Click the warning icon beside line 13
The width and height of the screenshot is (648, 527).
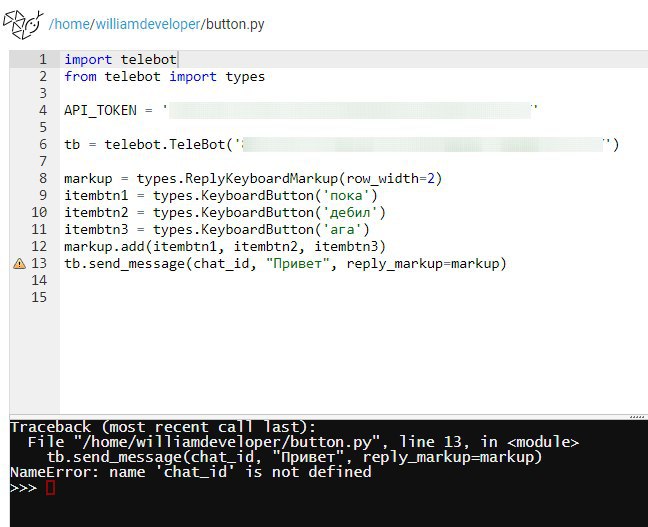coord(19,263)
